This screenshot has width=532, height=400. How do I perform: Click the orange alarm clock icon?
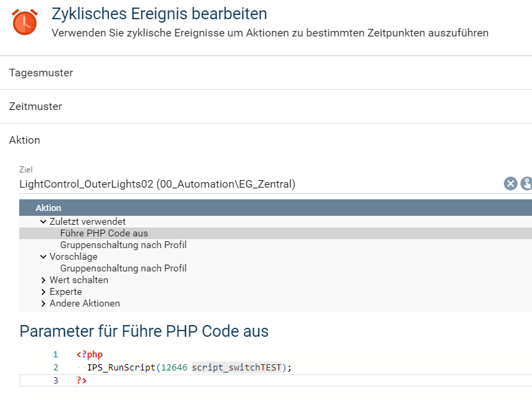[25, 22]
